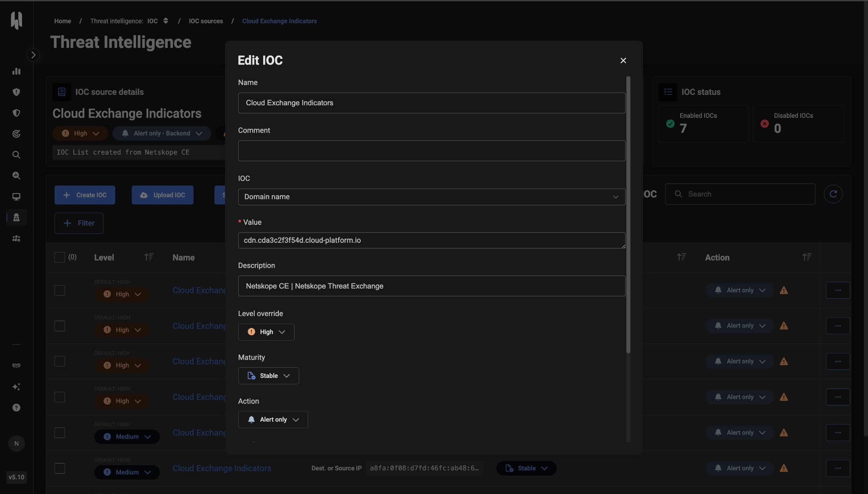Open the sparkle AI sidebar icon
The width and height of the screenshot is (868, 494).
(x=17, y=387)
